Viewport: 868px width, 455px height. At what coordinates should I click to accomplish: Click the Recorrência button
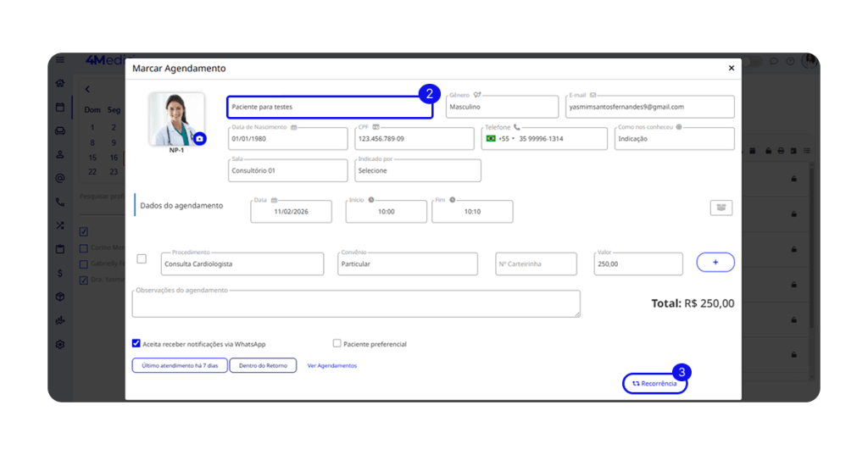point(654,384)
